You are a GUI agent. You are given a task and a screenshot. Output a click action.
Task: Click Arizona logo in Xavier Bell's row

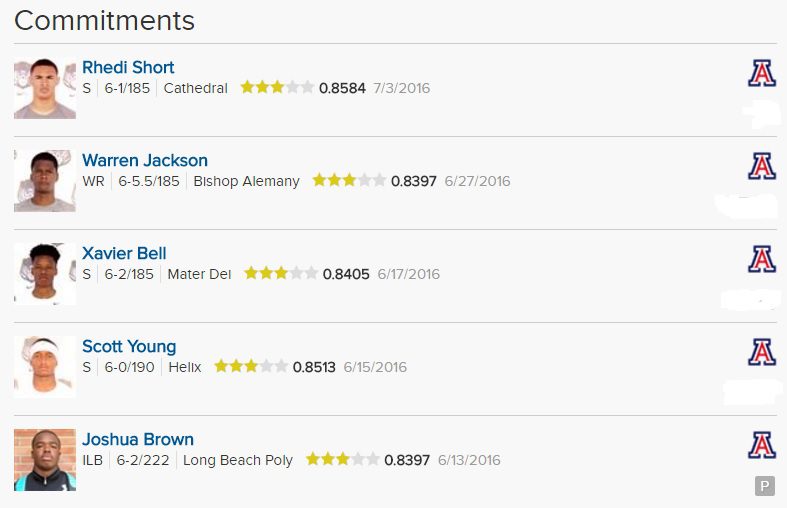[762, 260]
